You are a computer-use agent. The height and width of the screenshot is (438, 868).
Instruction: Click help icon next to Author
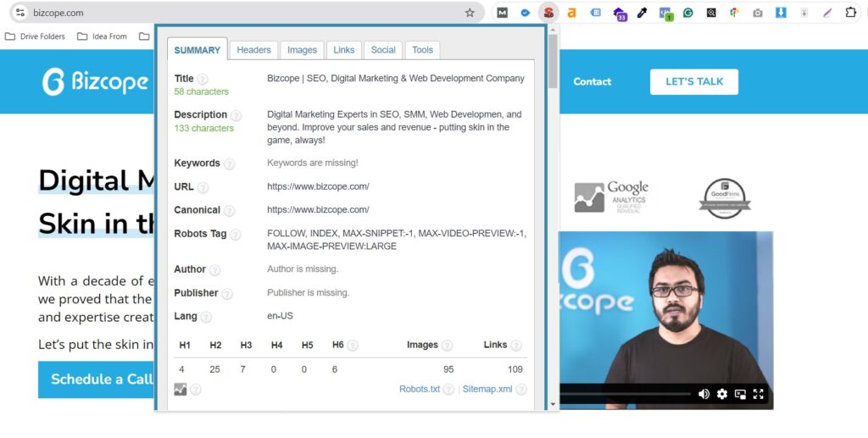coord(214,270)
